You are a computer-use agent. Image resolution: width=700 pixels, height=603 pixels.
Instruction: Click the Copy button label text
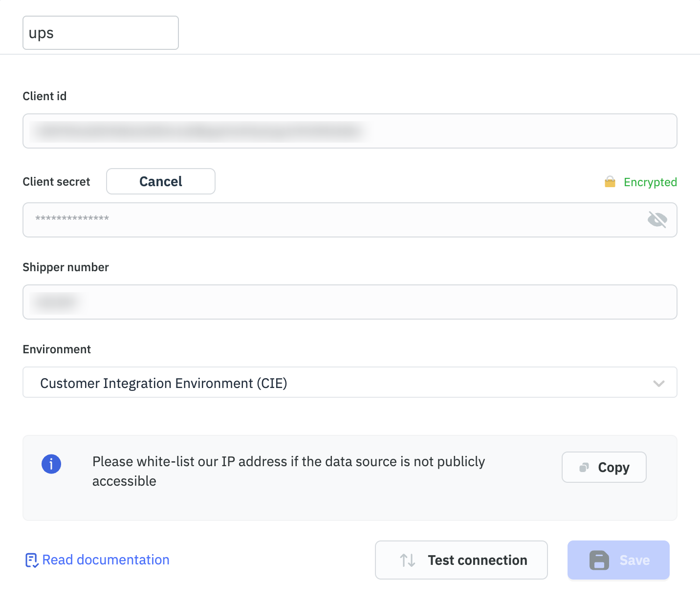pyautogui.click(x=613, y=468)
